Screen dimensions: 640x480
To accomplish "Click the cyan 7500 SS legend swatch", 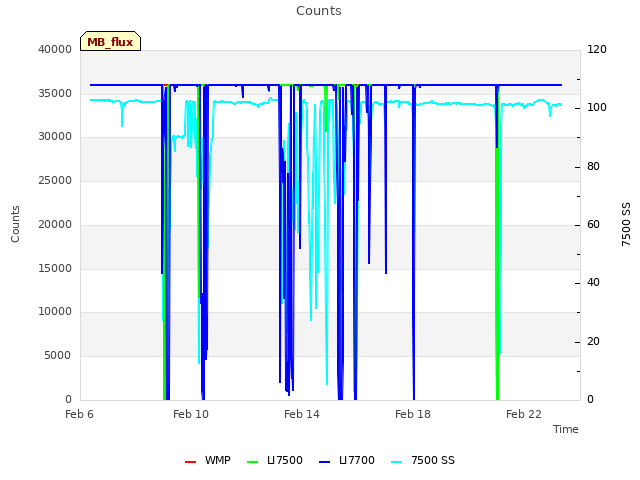I will tap(396, 462).
